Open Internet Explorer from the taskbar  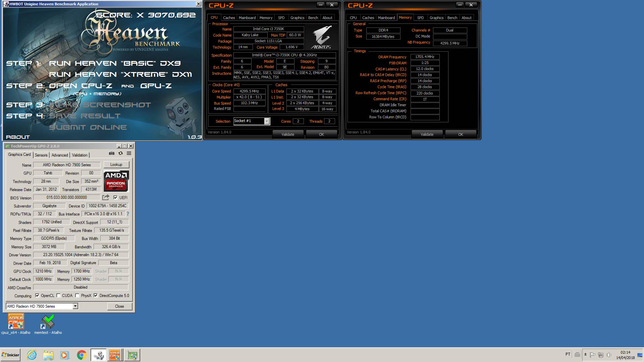pyautogui.click(x=32, y=355)
